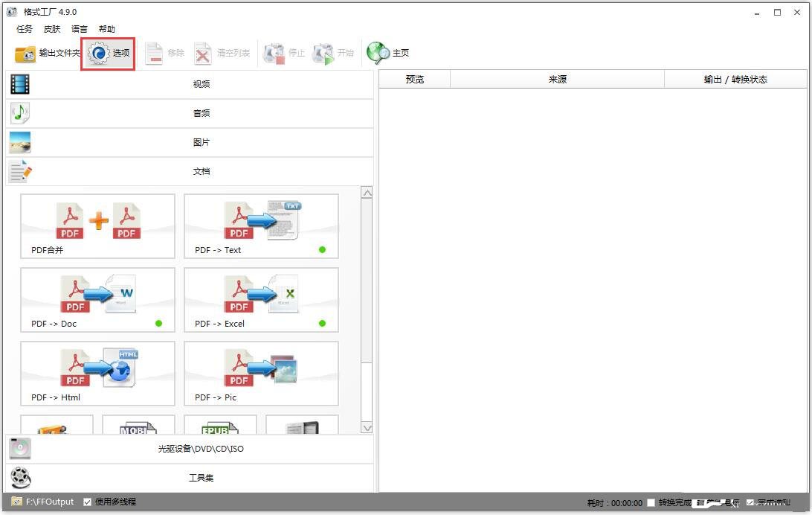This screenshot has width=812, height=515.
Task: Click the F:\FFOutput path in status bar
Action: (50, 502)
